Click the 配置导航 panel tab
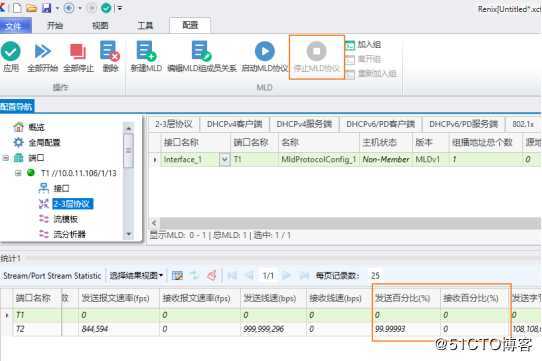The width and height of the screenshot is (542, 361). 17,106
